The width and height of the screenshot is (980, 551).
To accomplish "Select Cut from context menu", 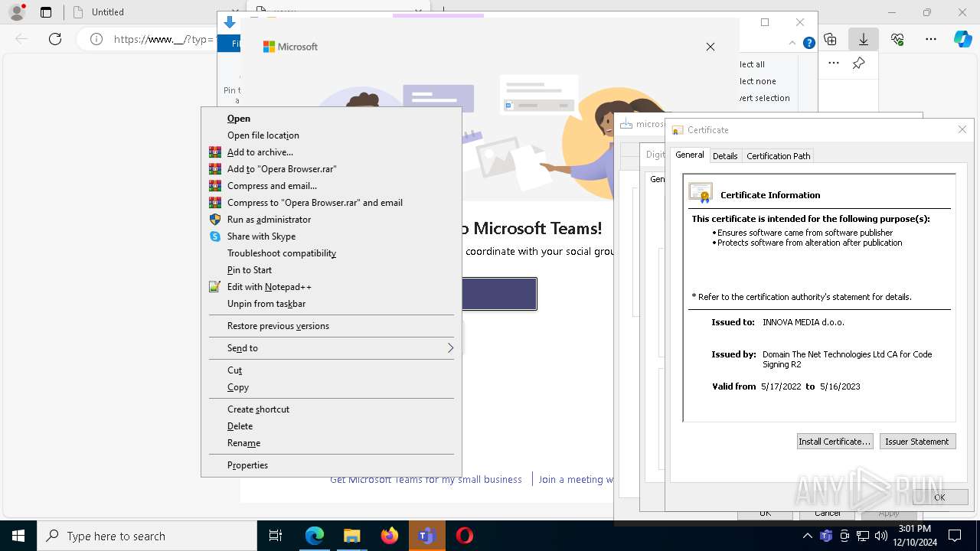I will pos(332,370).
